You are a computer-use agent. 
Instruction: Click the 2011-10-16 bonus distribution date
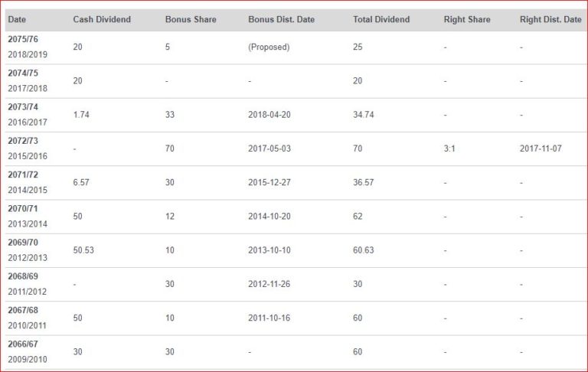point(269,318)
